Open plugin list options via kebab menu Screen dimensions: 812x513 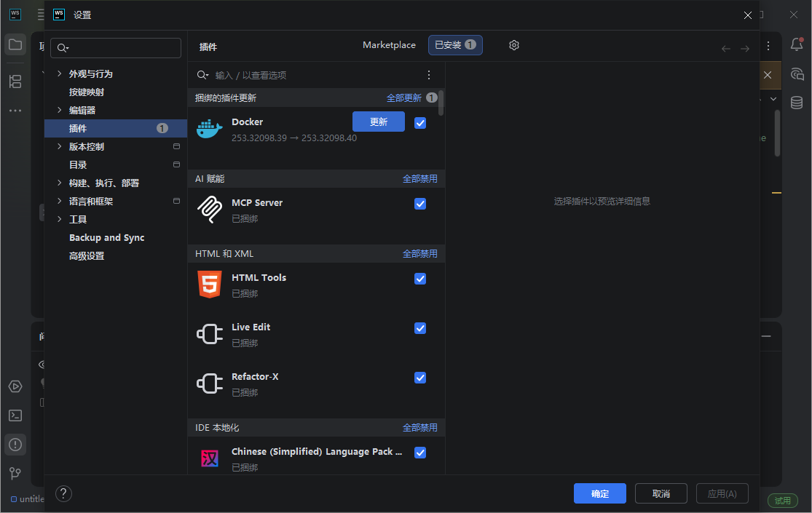[429, 75]
